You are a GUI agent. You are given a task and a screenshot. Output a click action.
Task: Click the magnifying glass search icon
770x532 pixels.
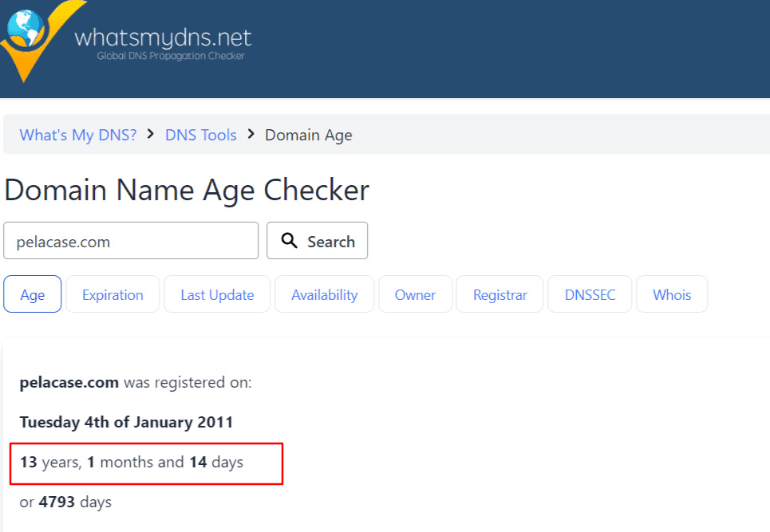289,241
